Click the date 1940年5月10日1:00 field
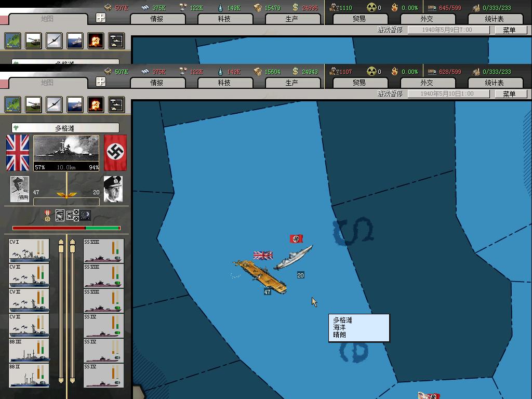532x399 pixels. 448,94
